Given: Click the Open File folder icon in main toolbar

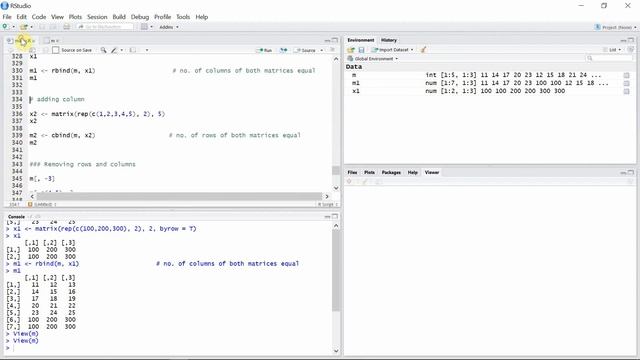Looking at the screenshot, I should 24,27.
